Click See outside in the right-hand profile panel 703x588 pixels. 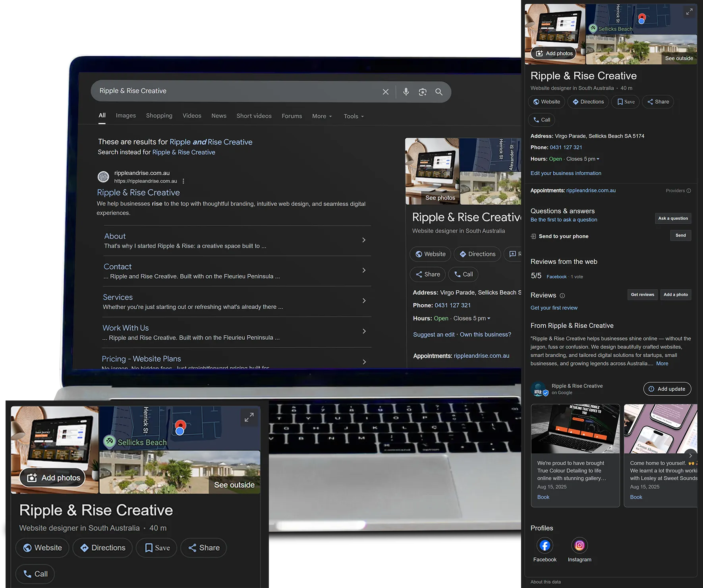point(679,58)
